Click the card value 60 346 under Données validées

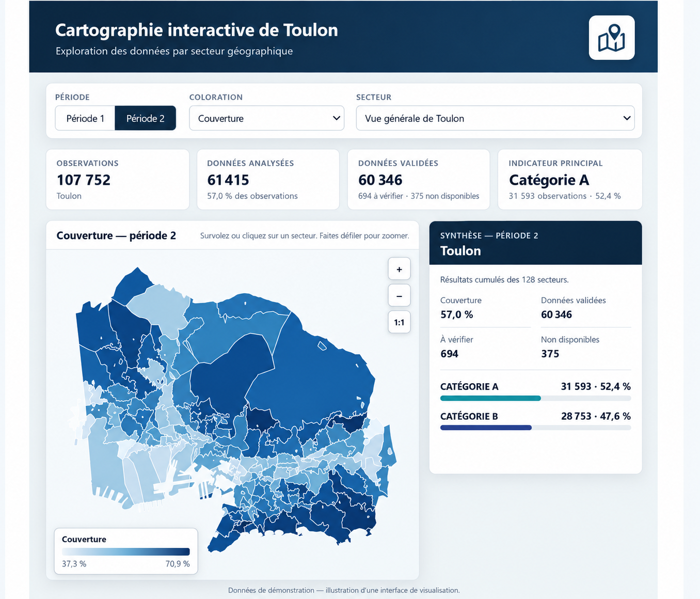pyautogui.click(x=380, y=180)
